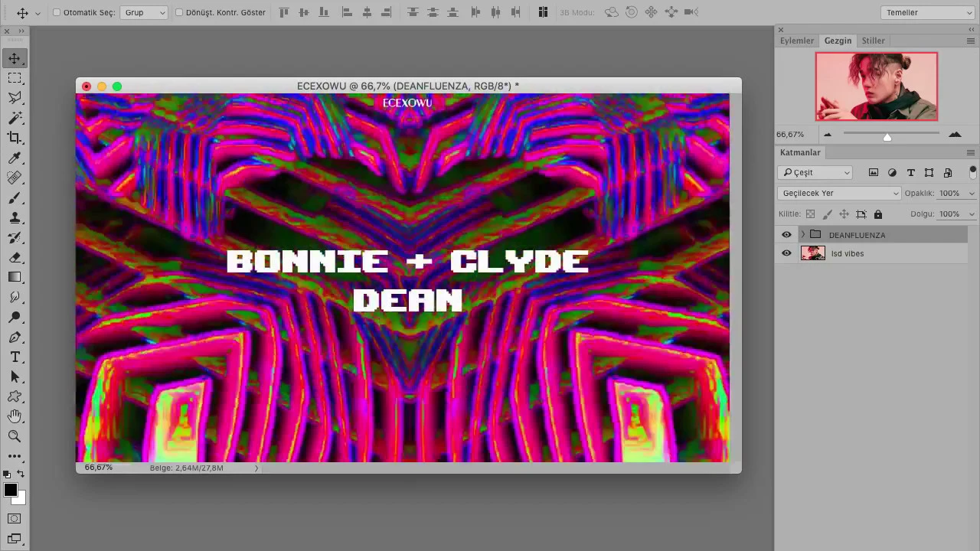
Task: Open the Dolgu slider arrow
Action: 972,214
